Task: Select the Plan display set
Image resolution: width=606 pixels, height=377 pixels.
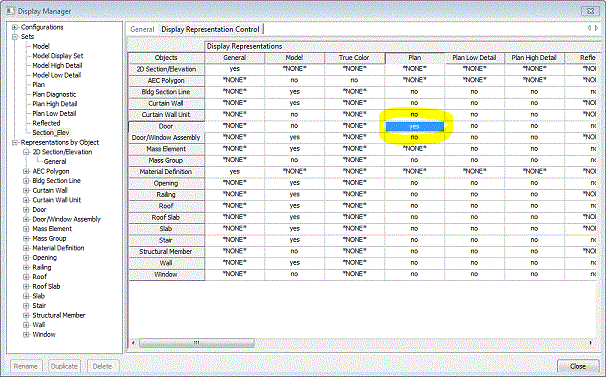Action: pos(39,85)
